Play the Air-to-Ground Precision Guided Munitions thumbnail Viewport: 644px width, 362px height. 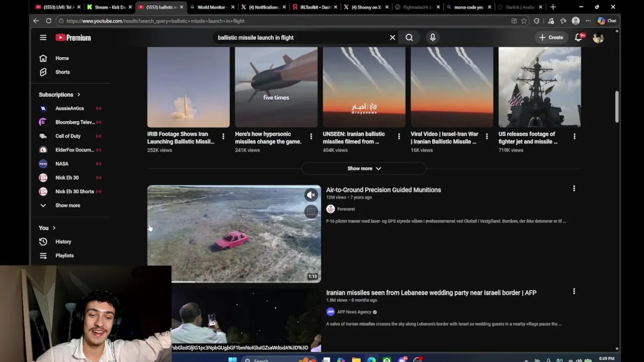click(x=234, y=234)
